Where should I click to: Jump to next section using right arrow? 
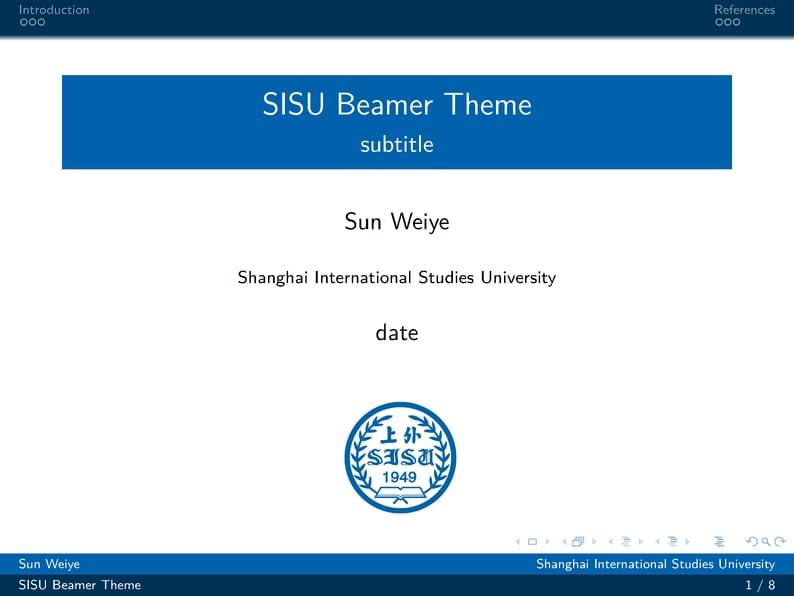[x=687, y=542]
